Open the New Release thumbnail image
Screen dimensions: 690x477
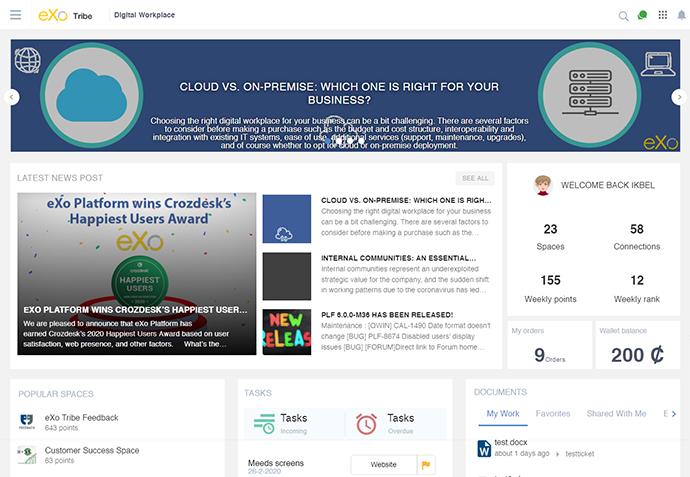(286, 332)
